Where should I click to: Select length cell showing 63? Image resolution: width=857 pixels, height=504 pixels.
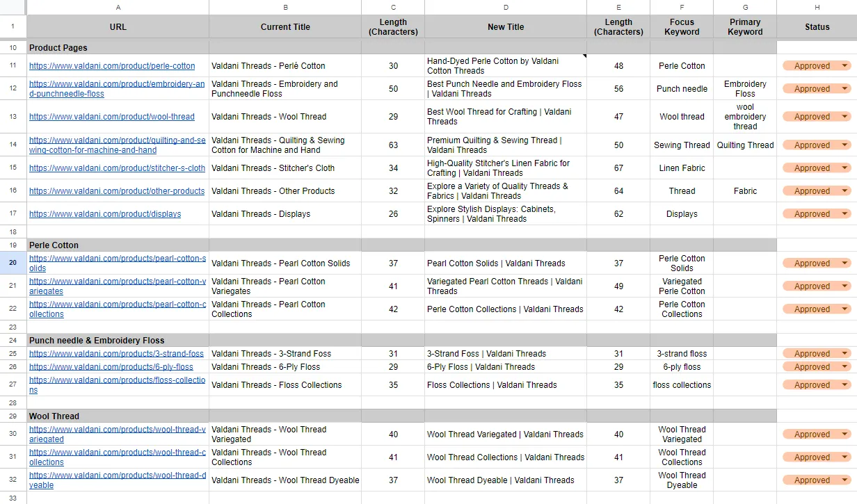tap(393, 145)
